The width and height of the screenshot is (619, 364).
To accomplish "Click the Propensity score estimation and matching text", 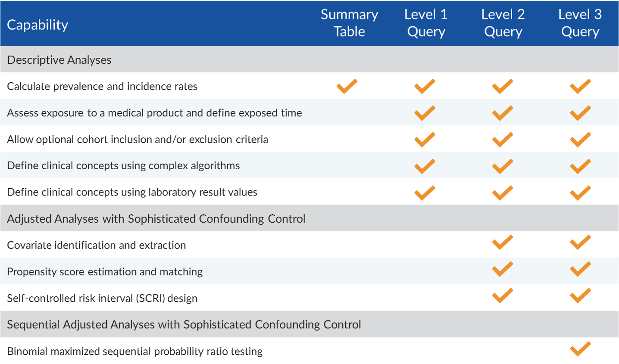I will coord(105,272).
